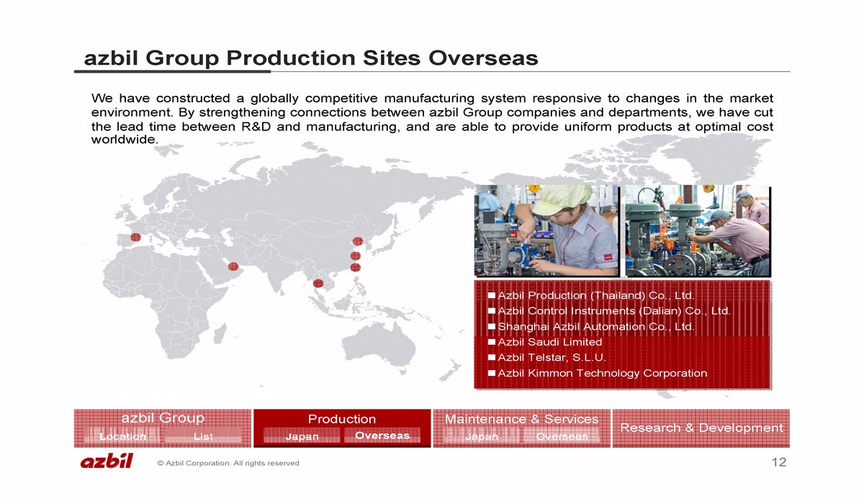This screenshot has height=504, width=864.
Task: Select Azbil Telstar, S.L.U. in list
Action: [x=552, y=358]
